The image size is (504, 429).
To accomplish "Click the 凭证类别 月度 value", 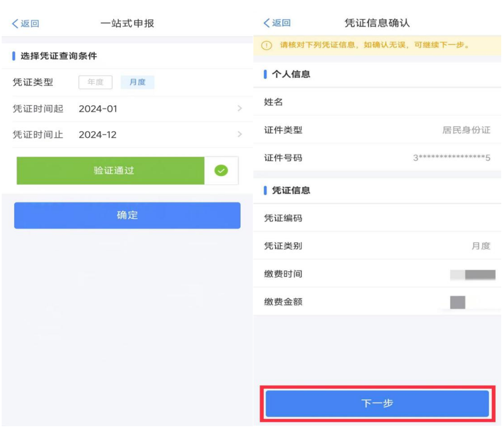I will [480, 246].
